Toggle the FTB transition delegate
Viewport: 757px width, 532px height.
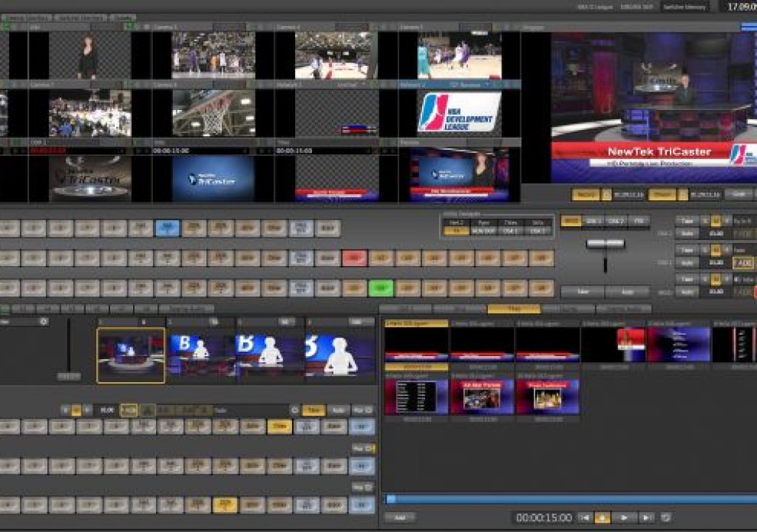638,221
